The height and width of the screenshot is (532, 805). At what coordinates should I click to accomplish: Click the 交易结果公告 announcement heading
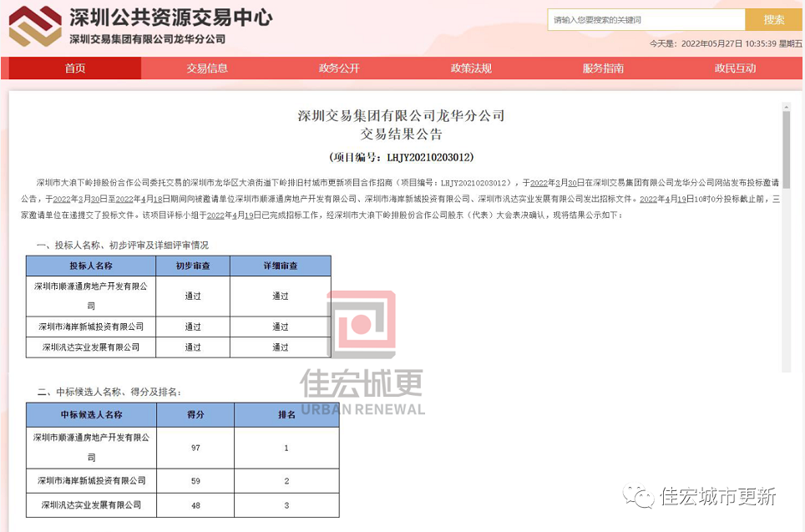[x=401, y=134]
